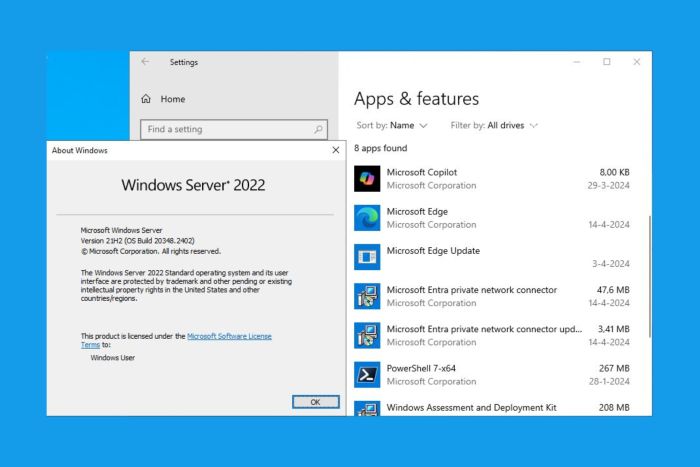Click the Entra private network connector icon
This screenshot has height=467, width=700.
click(x=367, y=296)
